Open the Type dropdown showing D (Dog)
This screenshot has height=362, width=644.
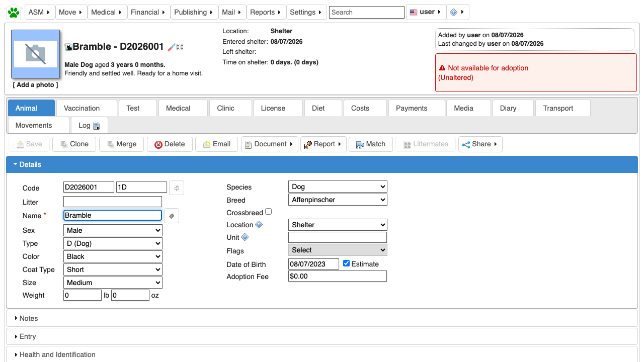tap(113, 243)
